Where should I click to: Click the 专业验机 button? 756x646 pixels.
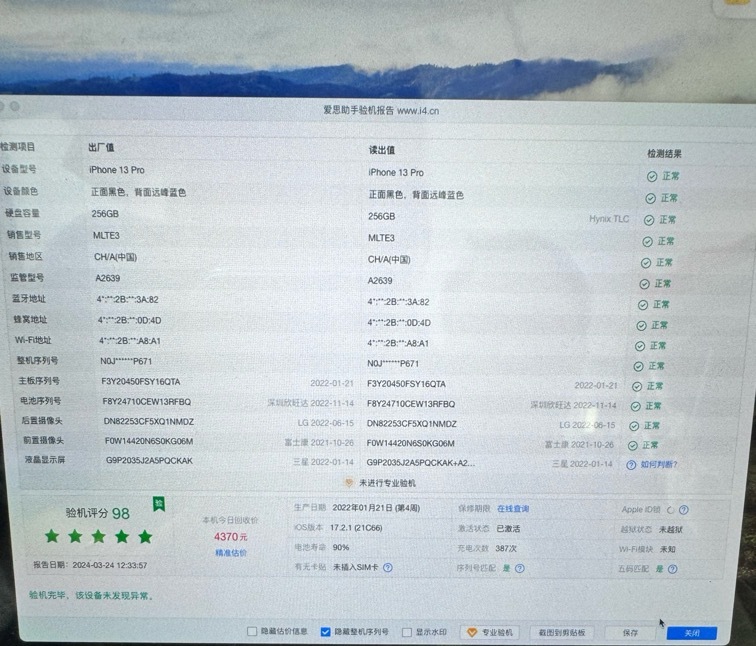489,633
